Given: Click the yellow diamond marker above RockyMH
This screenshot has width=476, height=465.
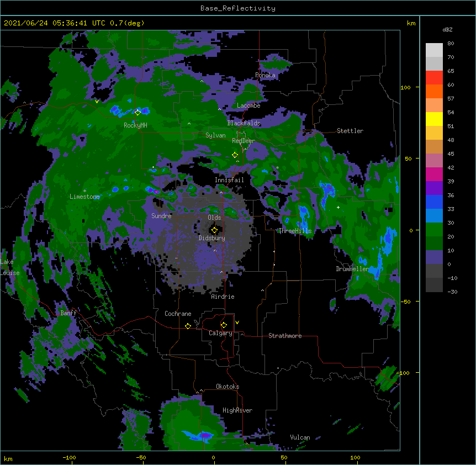Looking at the screenshot, I should pyautogui.click(x=137, y=112).
